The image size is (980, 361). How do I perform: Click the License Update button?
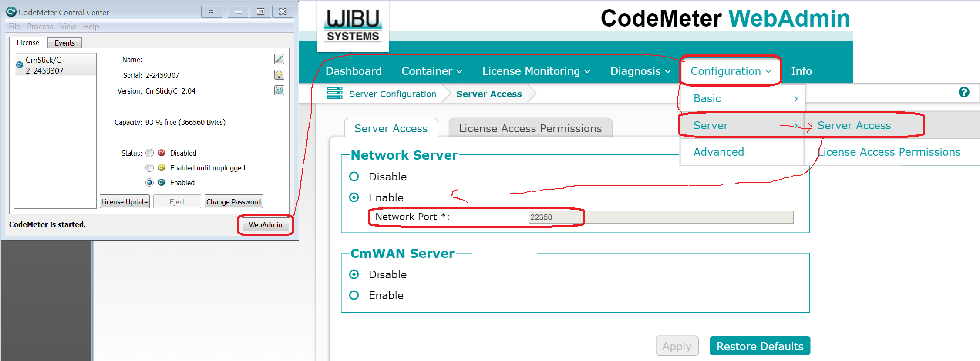(125, 201)
